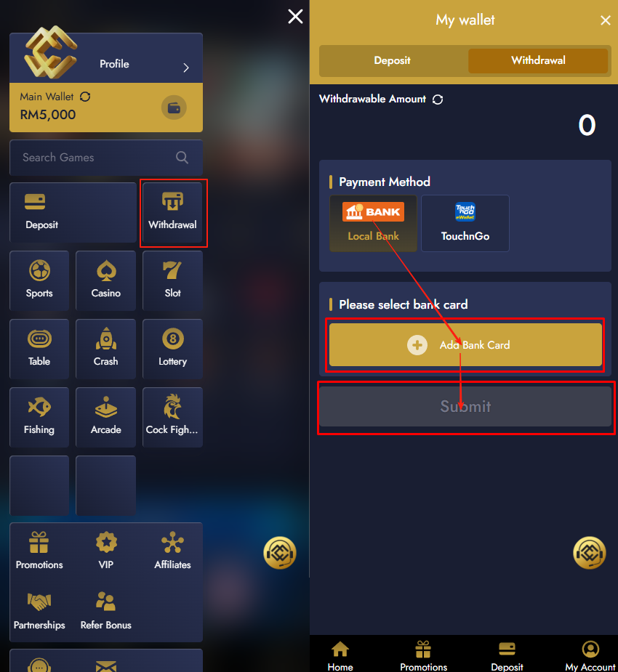The height and width of the screenshot is (672, 618).
Task: Open My Account in bottom navigation
Action: click(590, 656)
